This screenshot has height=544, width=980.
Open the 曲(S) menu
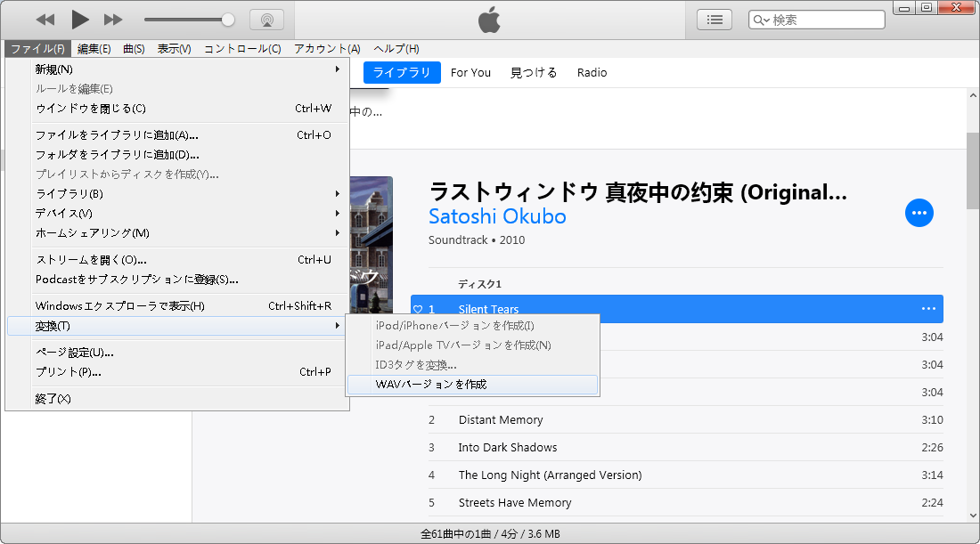pyautogui.click(x=134, y=49)
